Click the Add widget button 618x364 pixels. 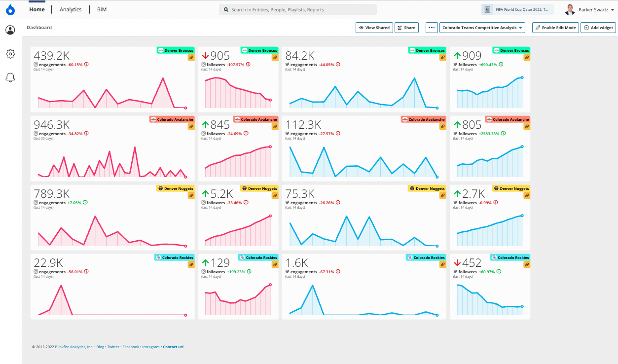[598, 28]
